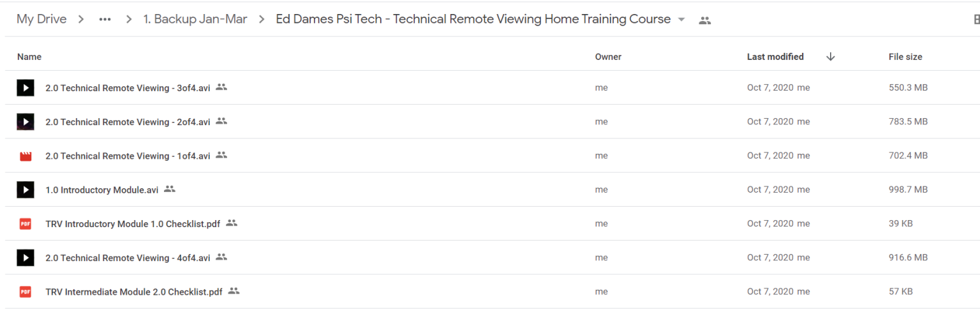
Task: Go to My Drive breadcrumb
Action: click(x=41, y=19)
